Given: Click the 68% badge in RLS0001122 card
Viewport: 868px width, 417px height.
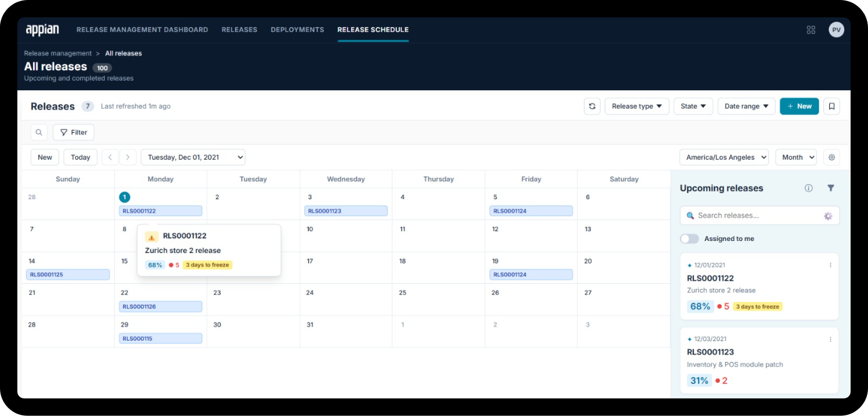Looking at the screenshot, I should tap(700, 306).
